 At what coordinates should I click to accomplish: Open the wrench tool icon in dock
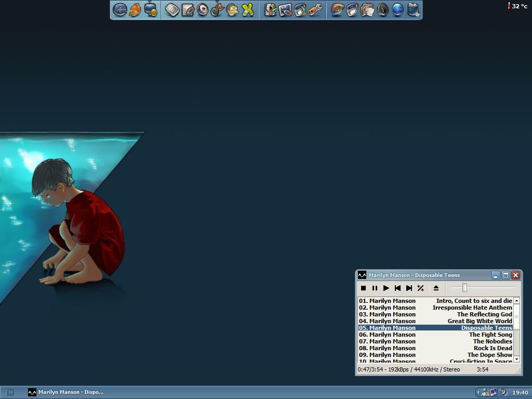(315, 10)
